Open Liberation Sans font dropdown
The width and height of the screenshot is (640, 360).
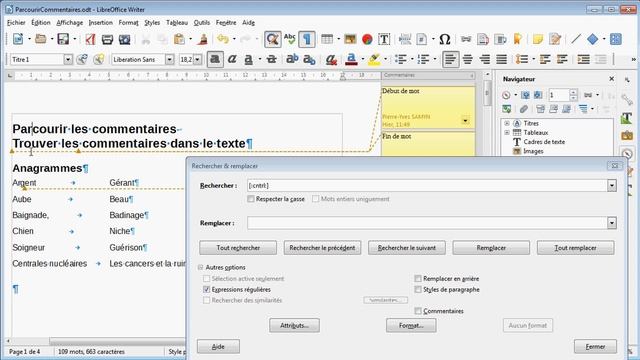[169, 60]
